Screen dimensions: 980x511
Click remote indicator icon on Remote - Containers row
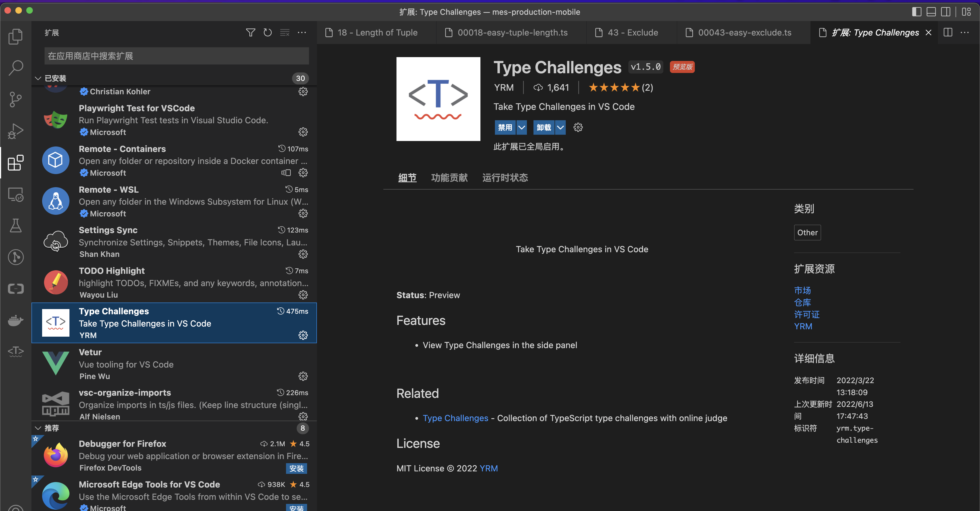tap(286, 173)
